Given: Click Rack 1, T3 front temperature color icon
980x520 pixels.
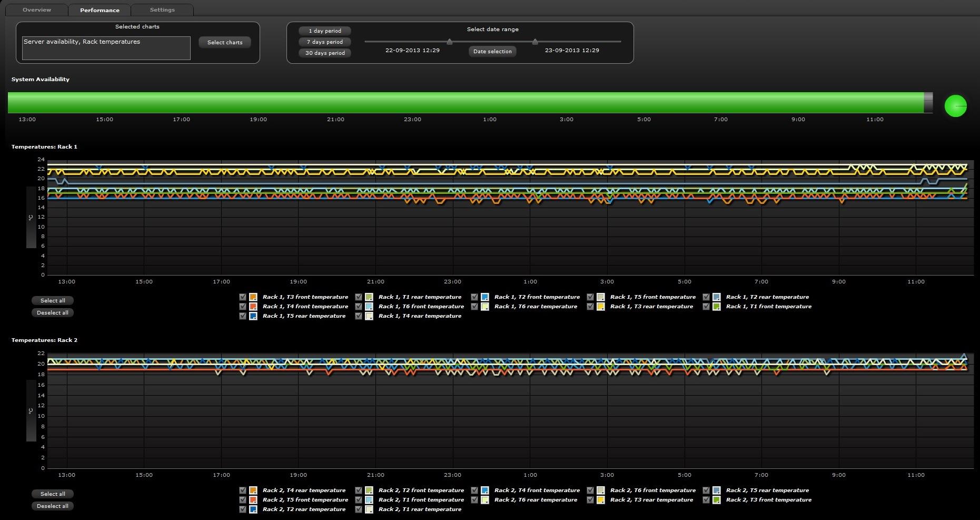Looking at the screenshot, I should tap(253, 297).
